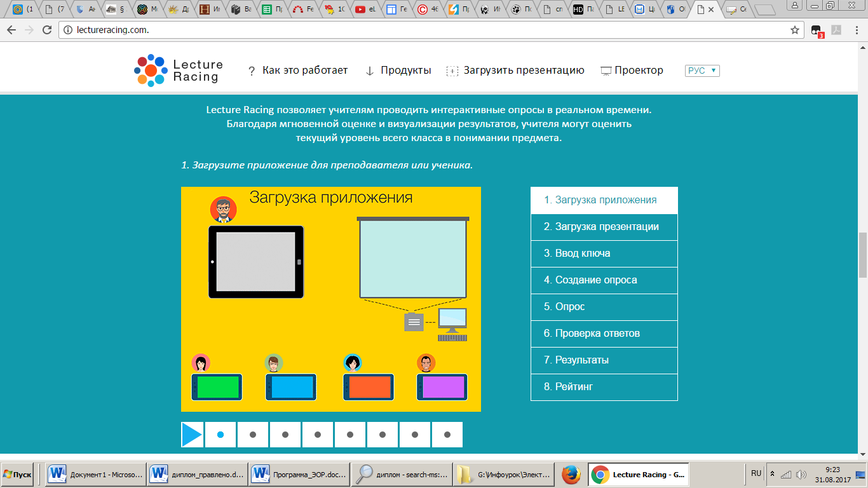This screenshot has height=488, width=868.
Task: Click the browser back arrow
Action: point(11,30)
